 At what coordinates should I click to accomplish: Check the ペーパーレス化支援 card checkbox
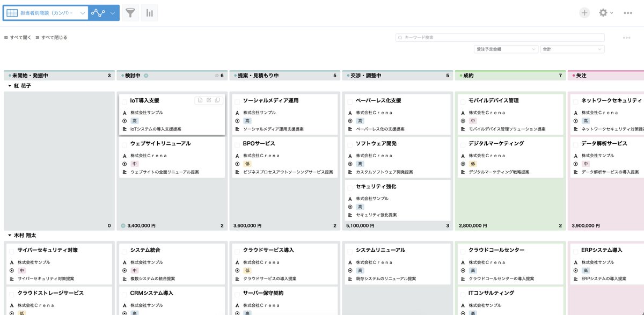350,101
